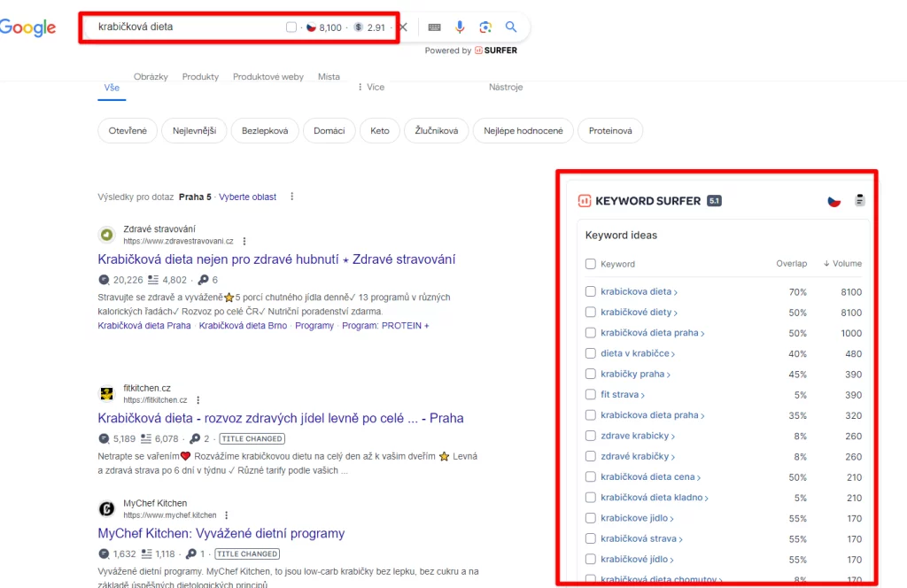The image size is (907, 588).
Task: Click TITLE CHANGED badge on MyChef result
Action: click(247, 553)
